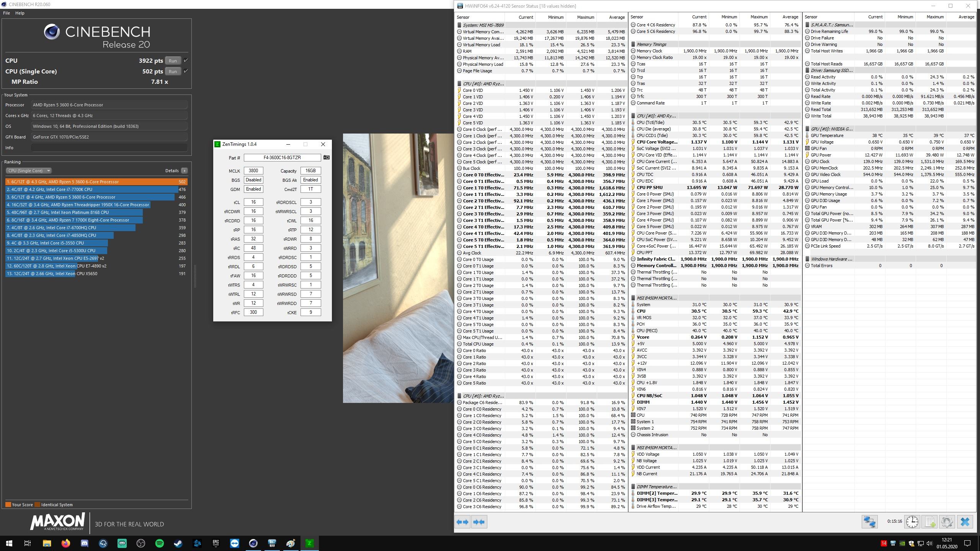Click the collapse columns arrows icon

click(x=479, y=522)
